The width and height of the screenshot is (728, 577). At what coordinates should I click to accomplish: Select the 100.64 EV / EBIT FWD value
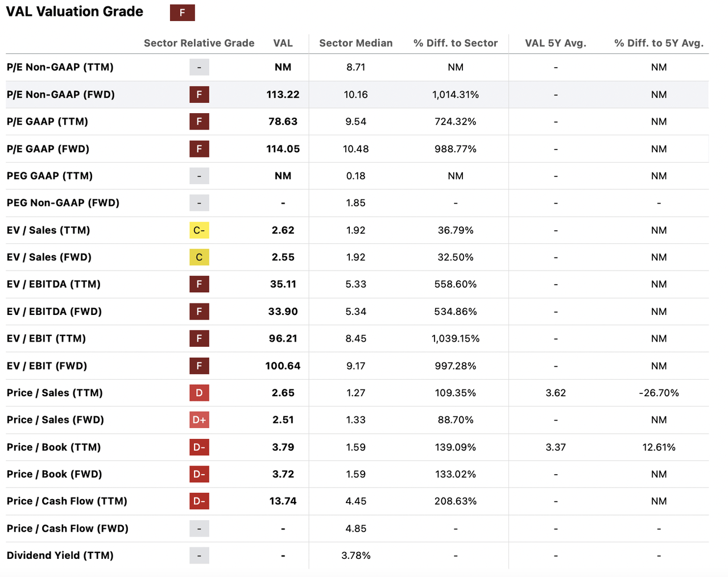tap(283, 366)
